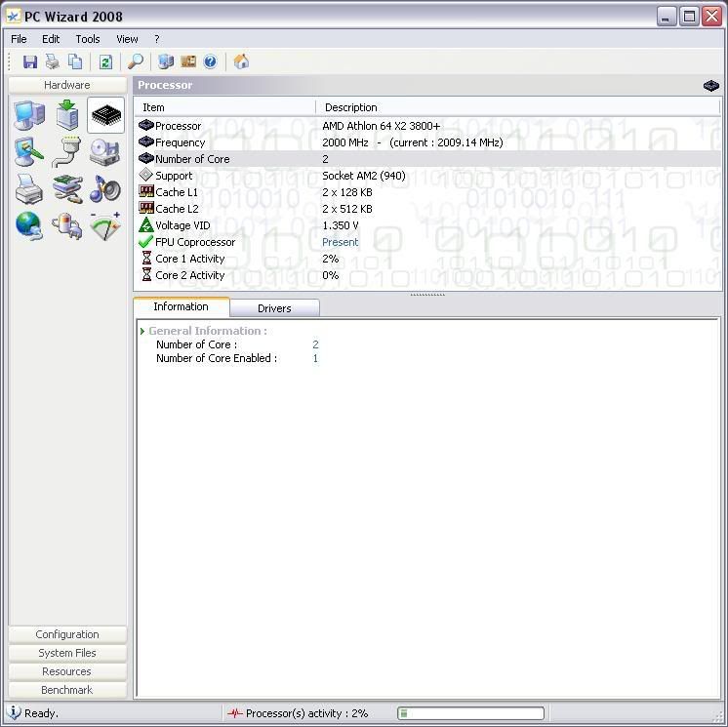
Task: Open the Resources panel
Action: pos(67,671)
